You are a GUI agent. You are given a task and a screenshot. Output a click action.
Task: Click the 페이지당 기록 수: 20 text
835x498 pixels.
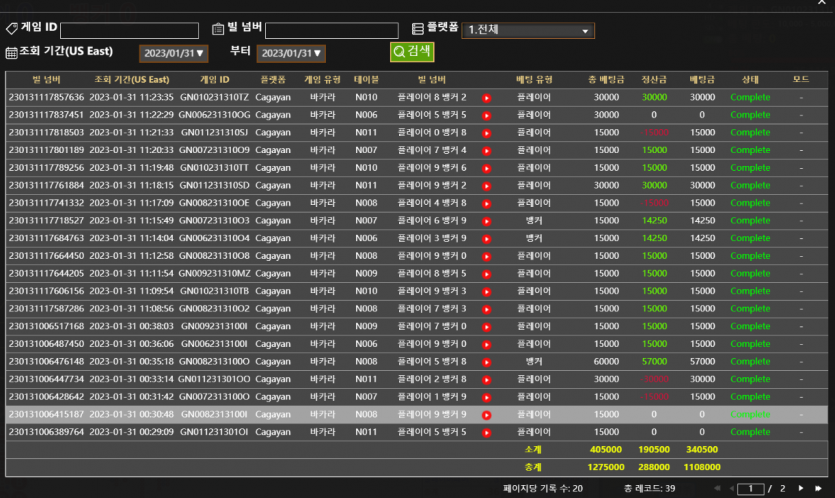(x=543, y=488)
